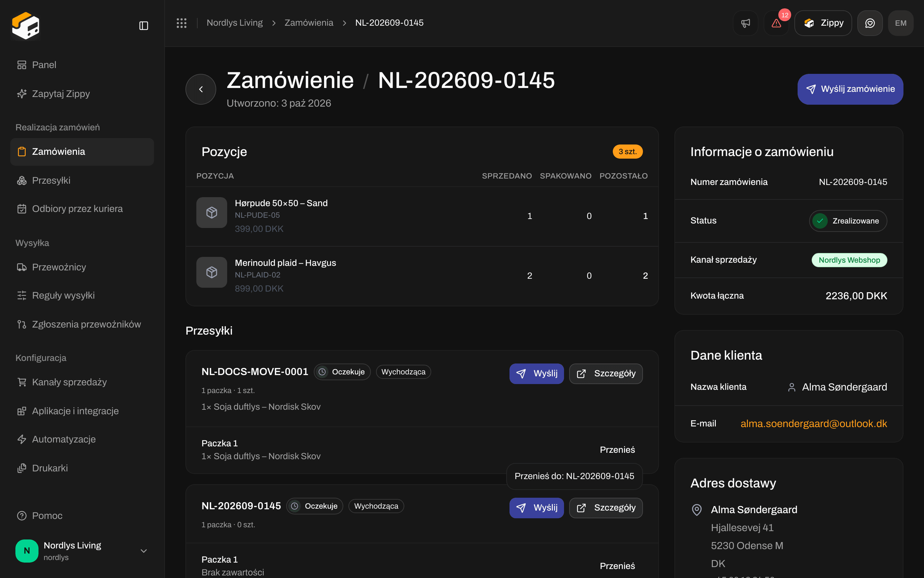The image size is (924, 578).
Task: Open Odbiory przez kuriera
Action: (x=82, y=209)
